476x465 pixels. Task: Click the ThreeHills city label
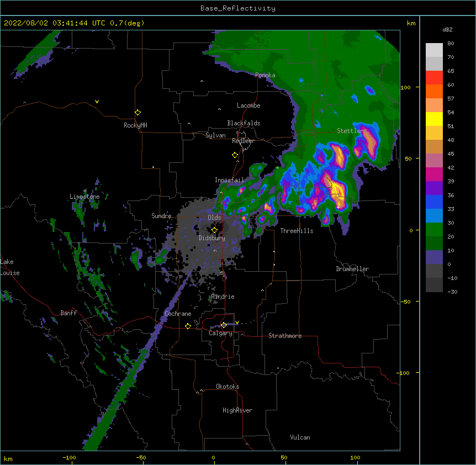(297, 231)
